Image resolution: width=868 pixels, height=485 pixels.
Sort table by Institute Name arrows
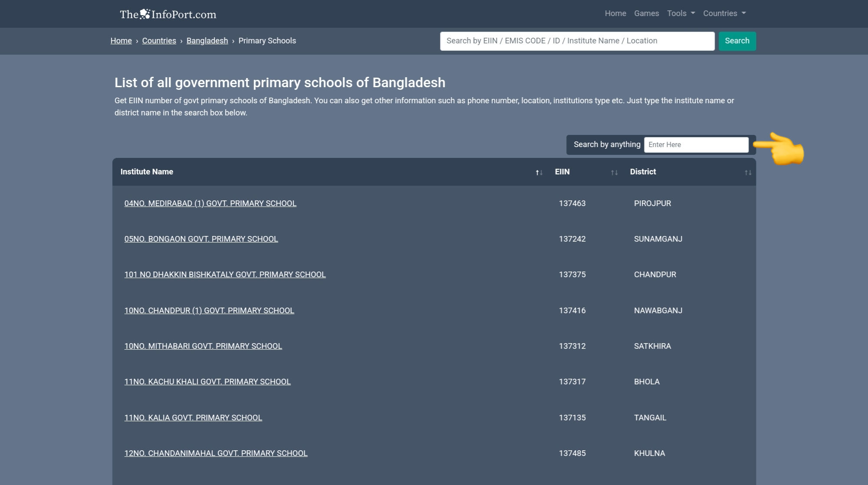click(539, 173)
